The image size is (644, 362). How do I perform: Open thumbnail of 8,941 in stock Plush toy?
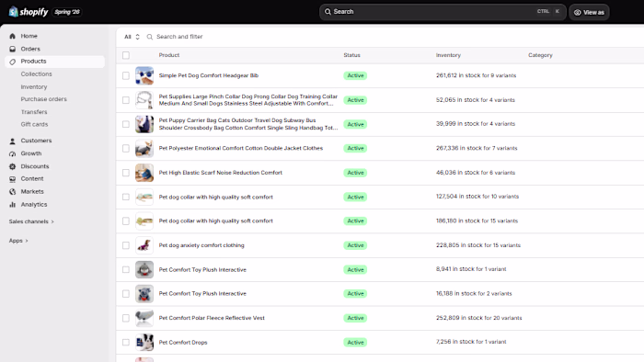[x=144, y=270]
